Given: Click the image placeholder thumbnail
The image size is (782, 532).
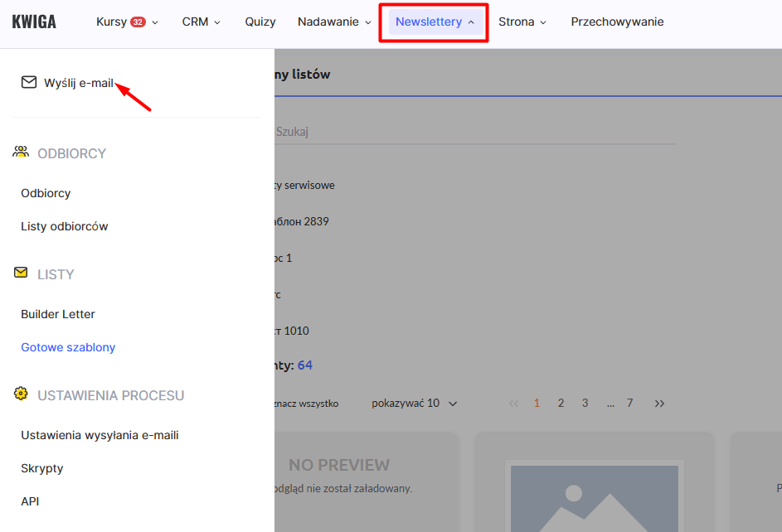Looking at the screenshot, I should tap(594, 497).
